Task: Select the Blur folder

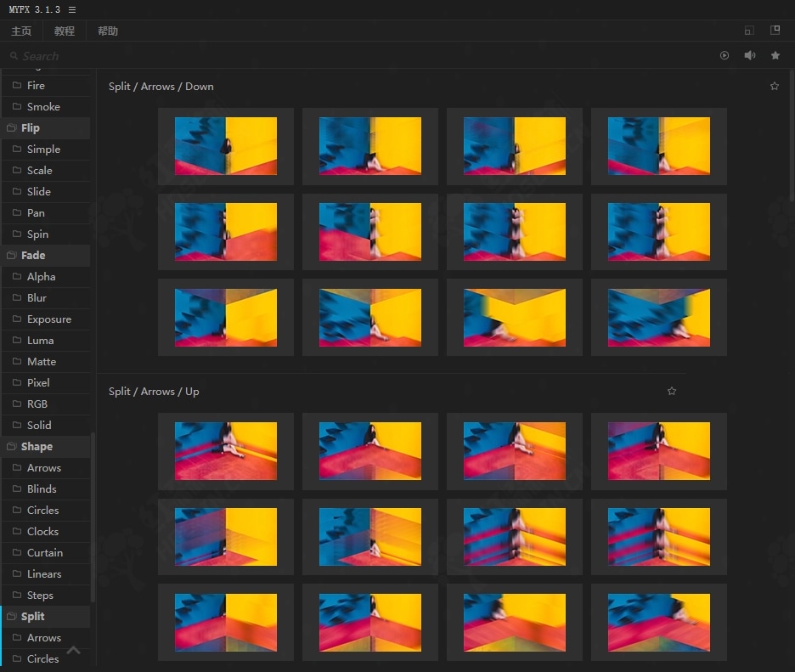Action: coord(46,297)
